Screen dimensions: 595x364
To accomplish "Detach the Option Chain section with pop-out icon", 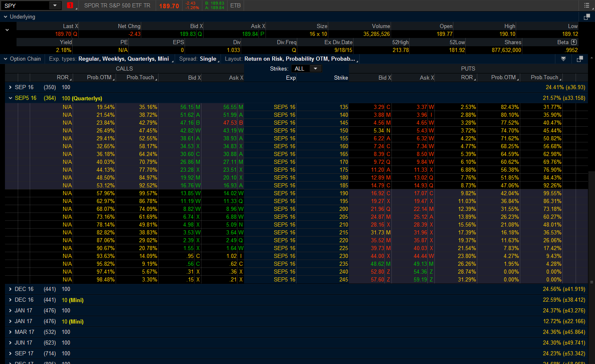I will pyautogui.click(x=580, y=59).
